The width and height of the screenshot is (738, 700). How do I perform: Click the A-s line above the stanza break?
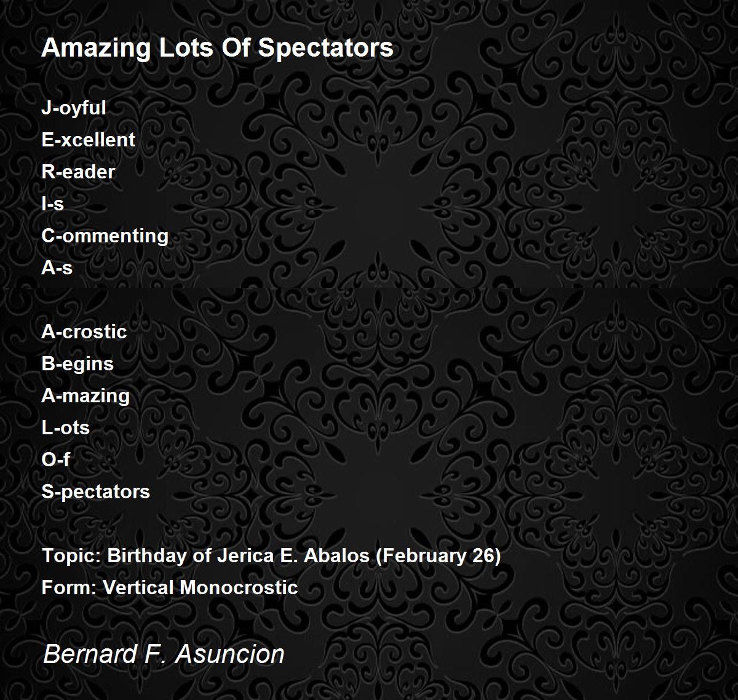point(57,268)
